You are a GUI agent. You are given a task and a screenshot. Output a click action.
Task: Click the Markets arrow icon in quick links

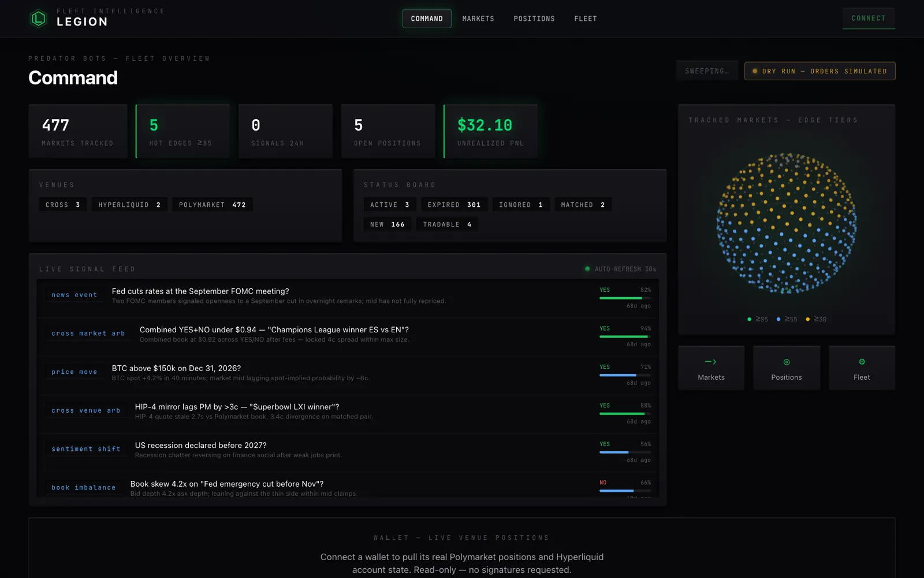711,362
